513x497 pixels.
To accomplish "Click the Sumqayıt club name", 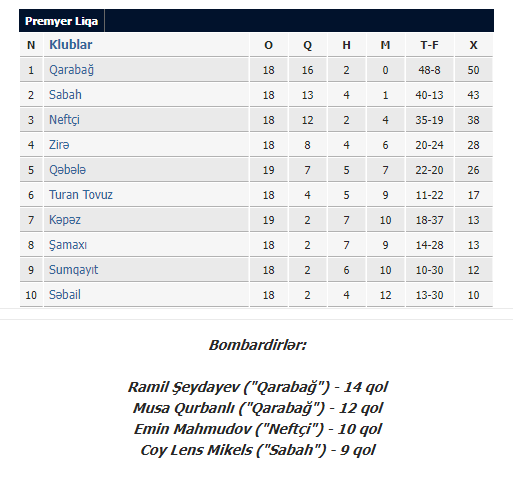I will [x=73, y=270].
